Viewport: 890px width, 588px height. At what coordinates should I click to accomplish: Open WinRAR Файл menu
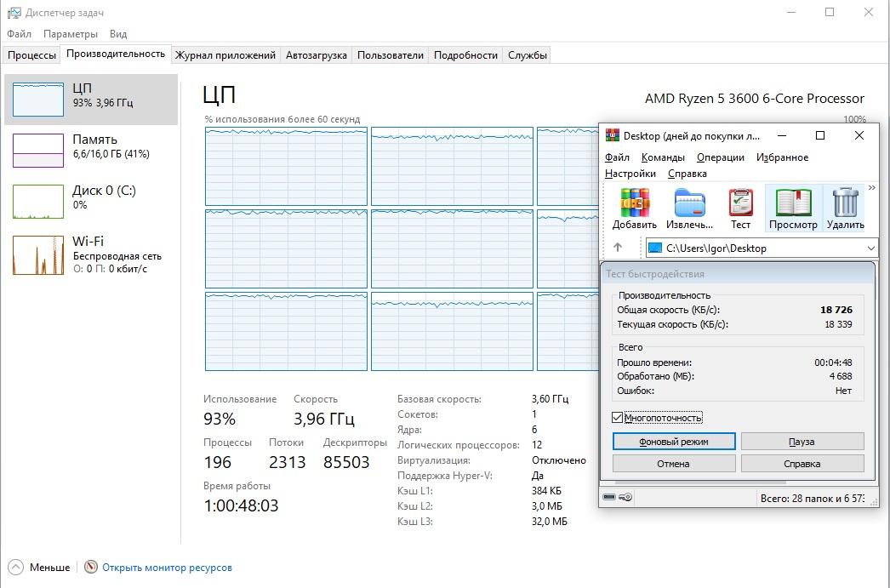tap(617, 157)
